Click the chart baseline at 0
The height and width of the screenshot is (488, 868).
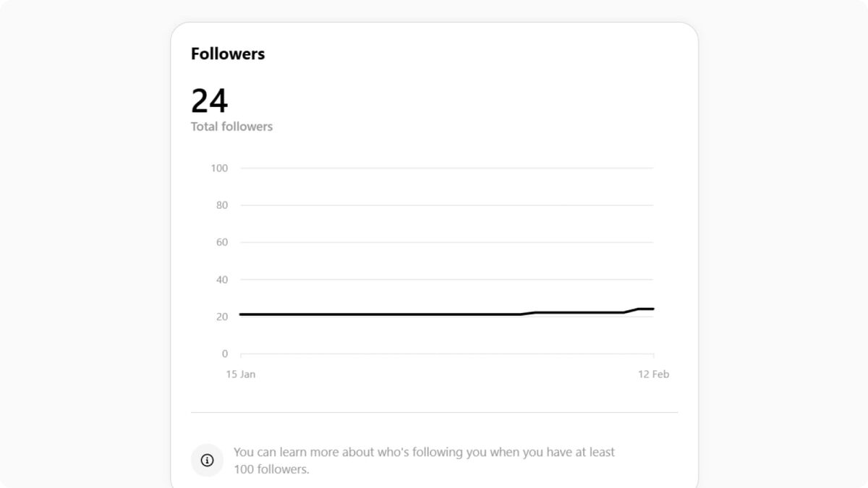pos(446,354)
